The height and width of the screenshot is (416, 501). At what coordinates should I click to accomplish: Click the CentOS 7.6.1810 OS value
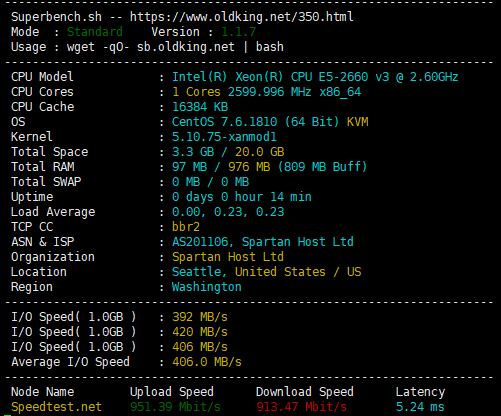(x=225, y=122)
